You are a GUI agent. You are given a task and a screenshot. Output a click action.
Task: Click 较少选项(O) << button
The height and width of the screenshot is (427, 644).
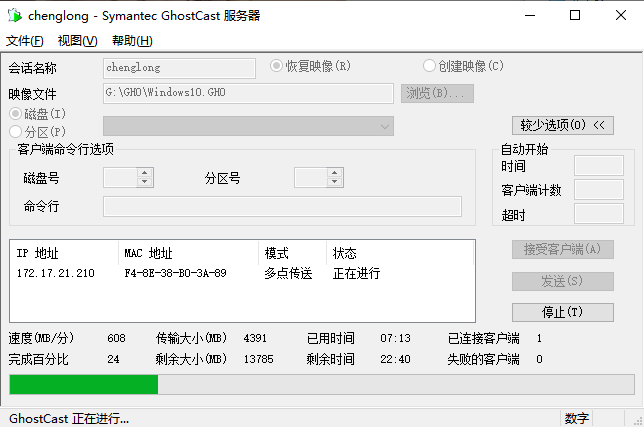pyautogui.click(x=563, y=125)
